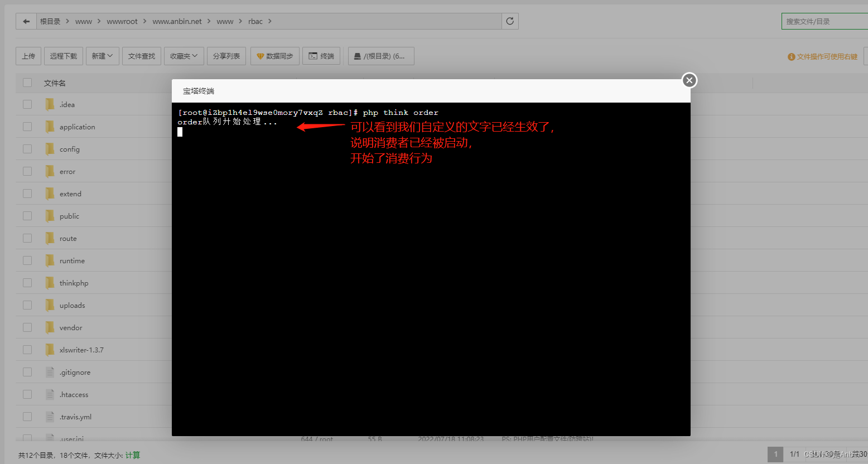
Task: Check the config folder row checkbox
Action: [x=27, y=149]
